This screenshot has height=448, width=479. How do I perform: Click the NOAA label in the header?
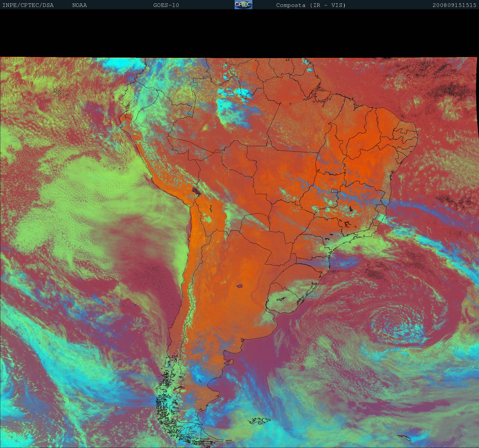[x=79, y=5]
